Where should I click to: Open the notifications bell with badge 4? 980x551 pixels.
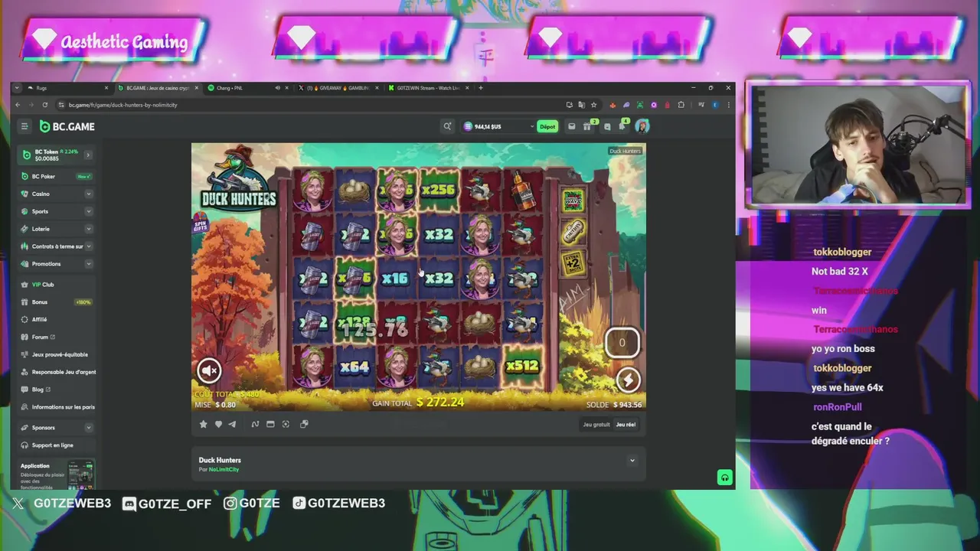pos(622,126)
